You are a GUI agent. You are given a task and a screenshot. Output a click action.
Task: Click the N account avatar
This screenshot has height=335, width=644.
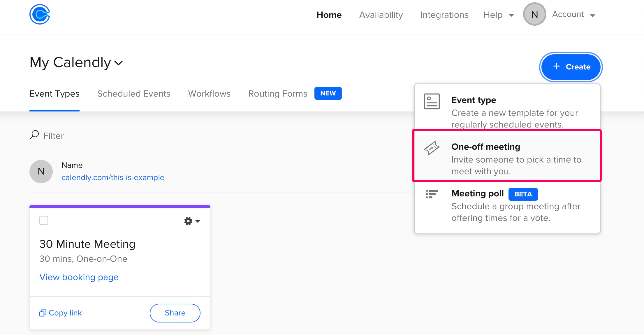pyautogui.click(x=534, y=14)
